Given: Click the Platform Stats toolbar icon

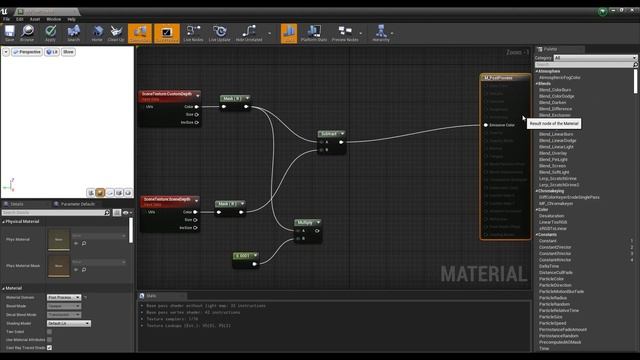Looking at the screenshot, I should (x=313, y=33).
